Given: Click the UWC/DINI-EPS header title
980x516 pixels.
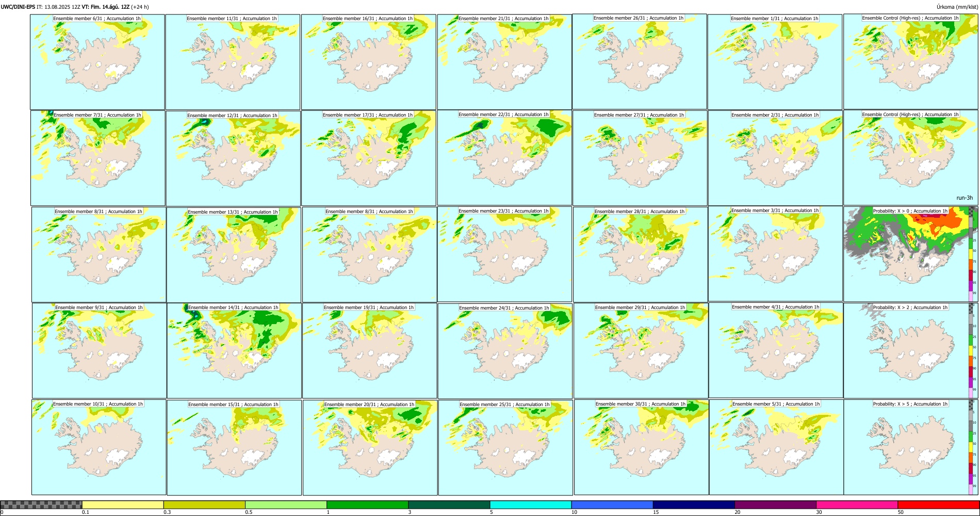Looking at the screenshot, I should [18, 7].
